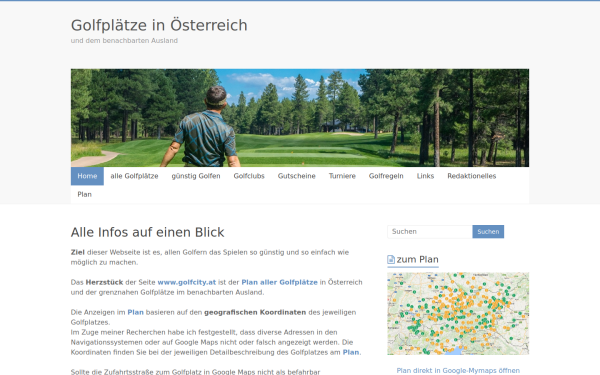Open the Links menu item
Image resolution: width=600 pixels, height=375 pixels.
(x=425, y=176)
